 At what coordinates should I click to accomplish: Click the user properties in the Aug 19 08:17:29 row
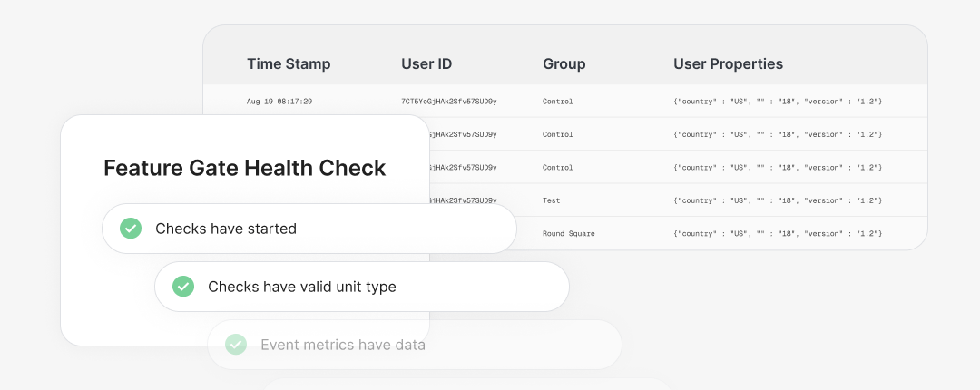click(778, 102)
